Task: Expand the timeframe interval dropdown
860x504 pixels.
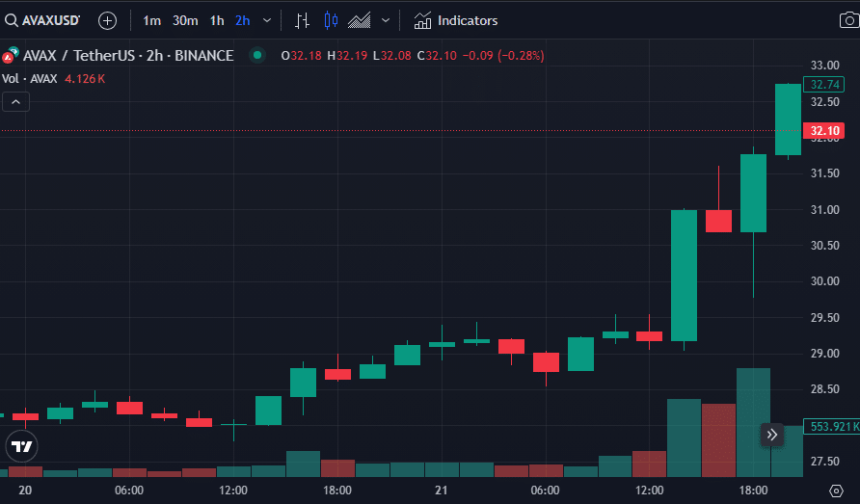Action: [266, 20]
